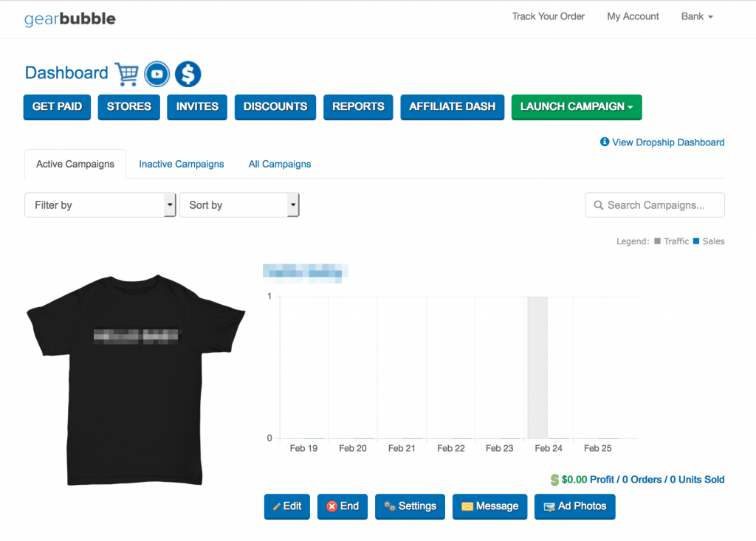
Task: End the campaign with red X button
Action: (343, 506)
